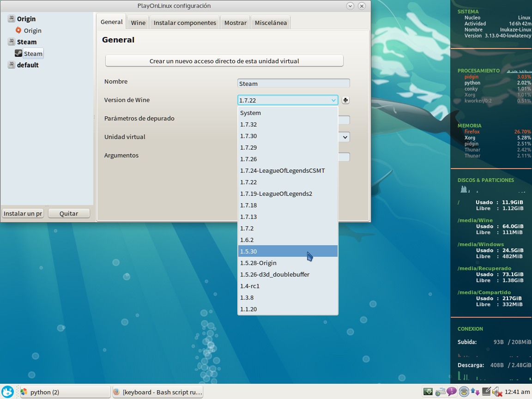Open the bird-logo start menu icon
532x399 pixels.
click(7, 392)
